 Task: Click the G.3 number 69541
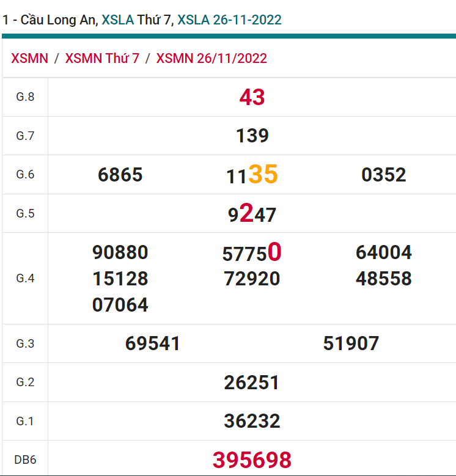[153, 343]
